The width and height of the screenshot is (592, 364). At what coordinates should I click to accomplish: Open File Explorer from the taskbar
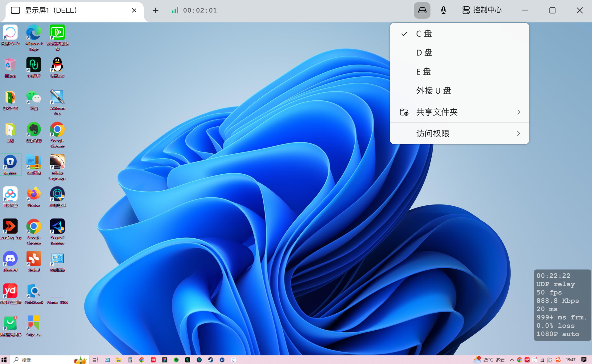click(118, 360)
